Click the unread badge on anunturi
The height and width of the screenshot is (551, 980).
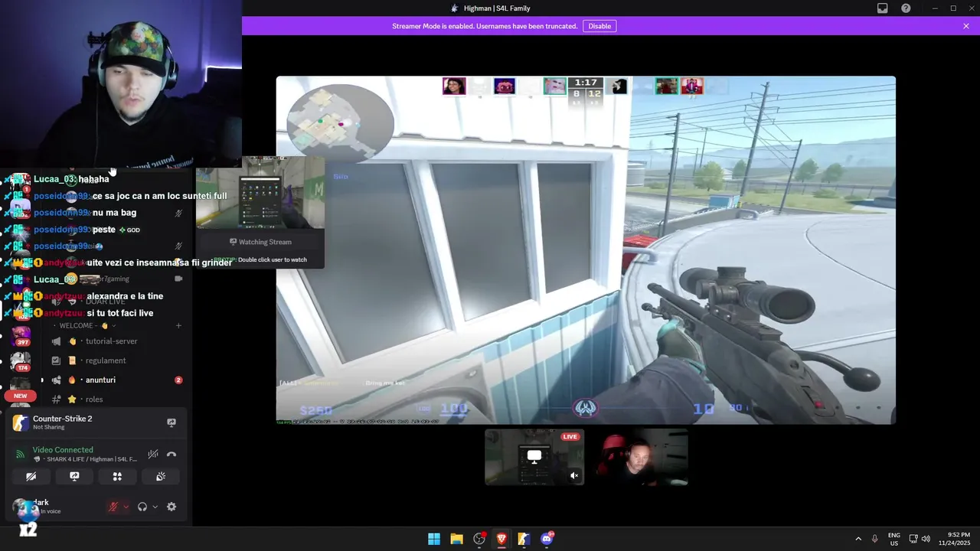click(x=178, y=380)
